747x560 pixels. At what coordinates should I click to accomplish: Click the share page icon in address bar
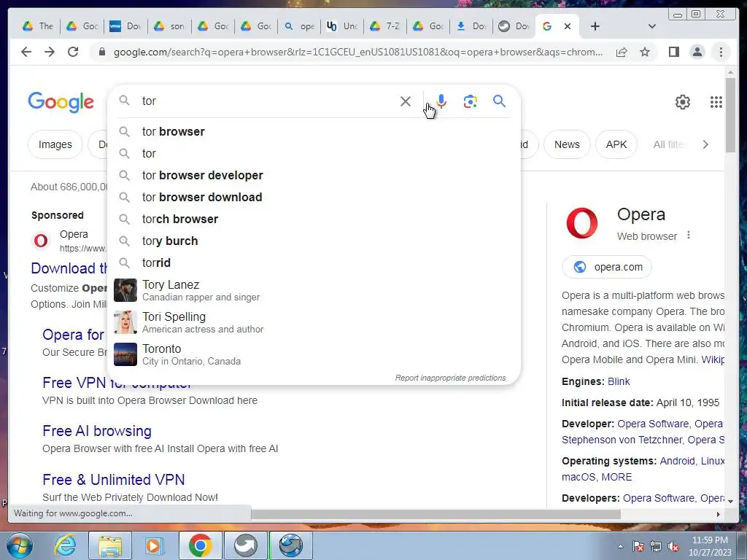click(622, 52)
